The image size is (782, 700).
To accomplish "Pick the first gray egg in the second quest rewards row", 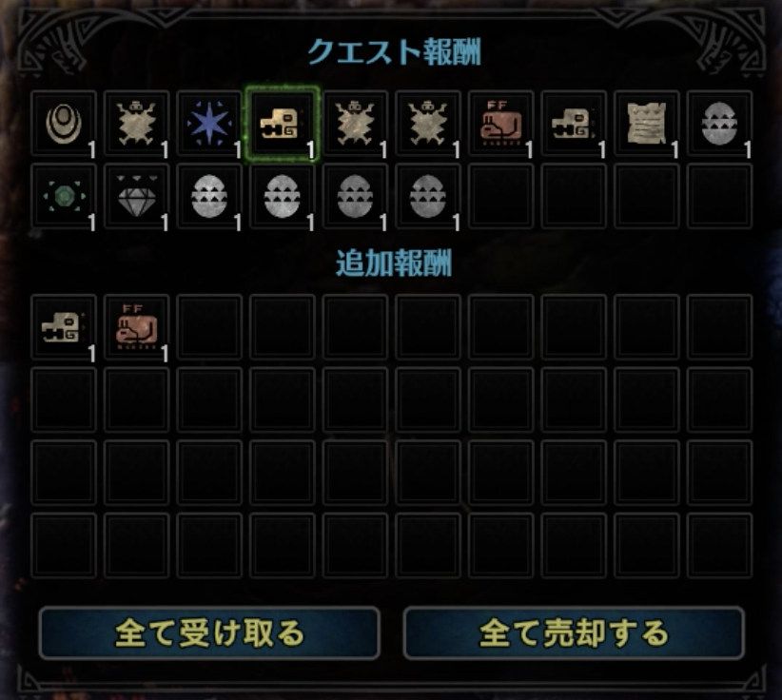I will tap(209, 196).
